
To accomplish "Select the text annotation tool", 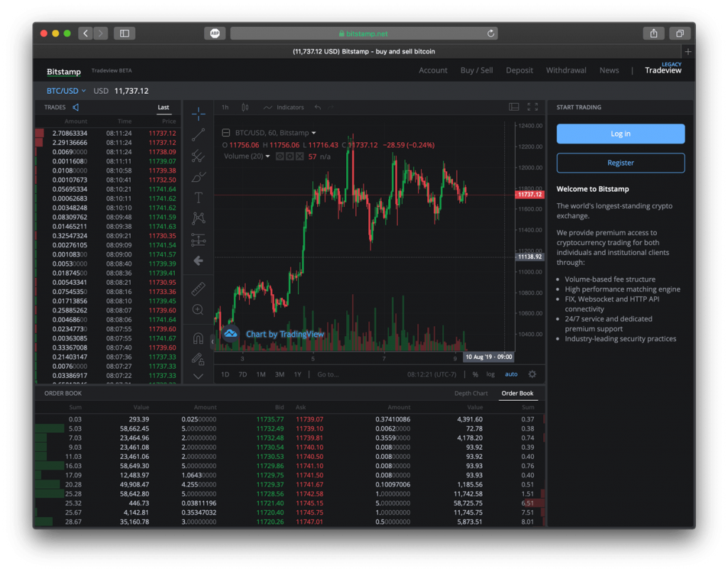I will coord(198,198).
